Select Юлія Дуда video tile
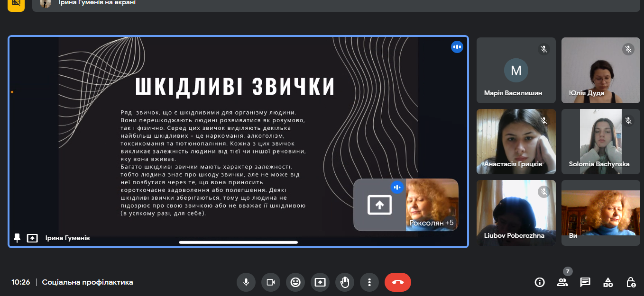Screen dimensions: 644x296 [601, 71]
